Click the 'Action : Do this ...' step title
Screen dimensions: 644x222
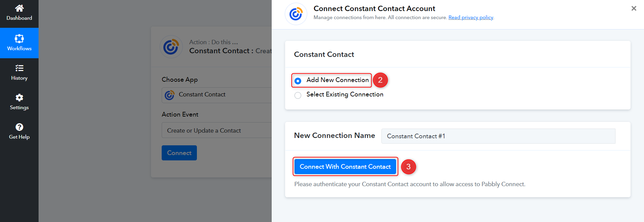pyautogui.click(x=213, y=42)
